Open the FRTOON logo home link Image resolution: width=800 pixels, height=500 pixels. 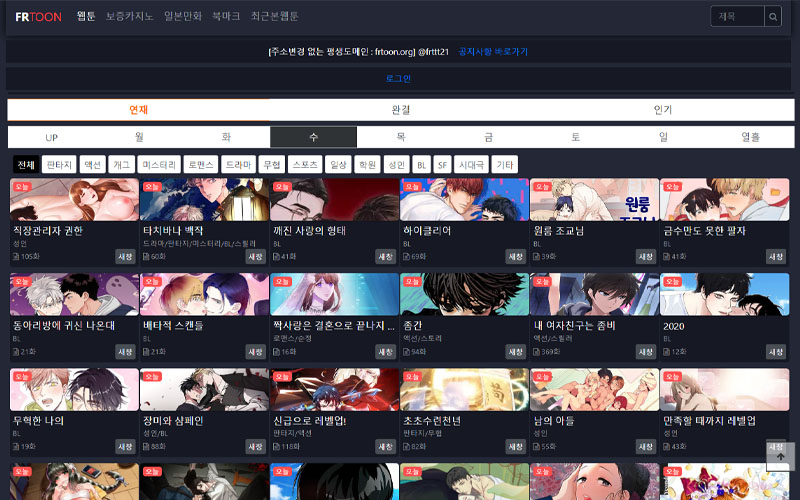tap(38, 17)
